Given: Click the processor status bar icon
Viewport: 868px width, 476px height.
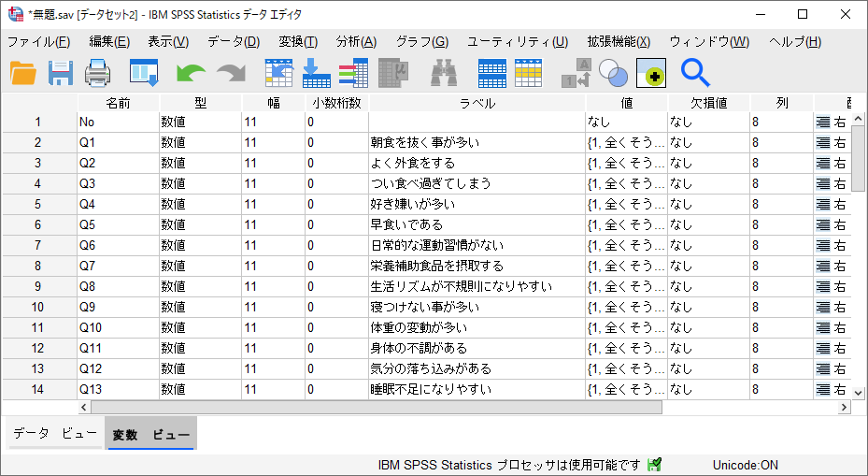Looking at the screenshot, I should [x=654, y=465].
